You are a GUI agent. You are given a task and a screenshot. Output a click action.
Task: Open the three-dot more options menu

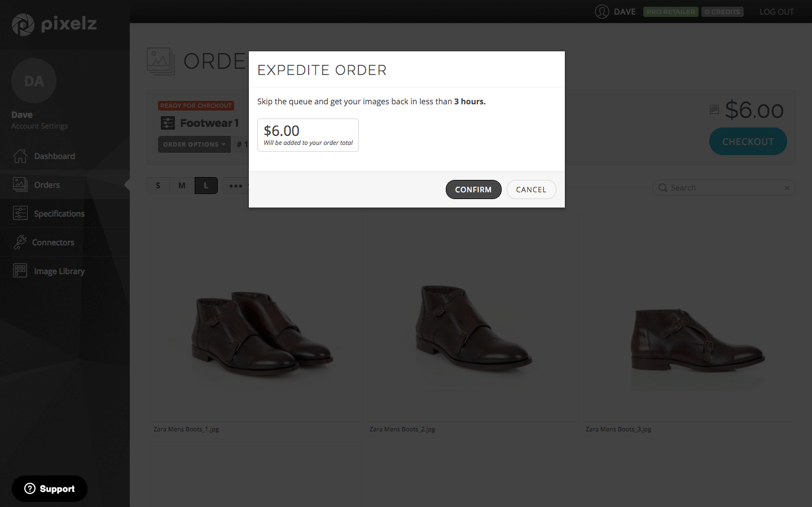pos(235,186)
